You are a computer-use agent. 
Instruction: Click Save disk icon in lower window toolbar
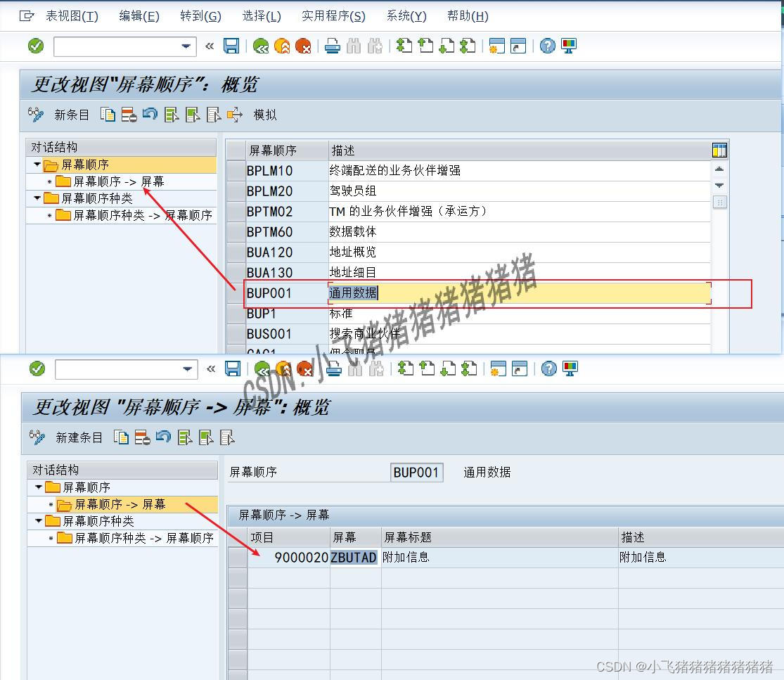(233, 369)
